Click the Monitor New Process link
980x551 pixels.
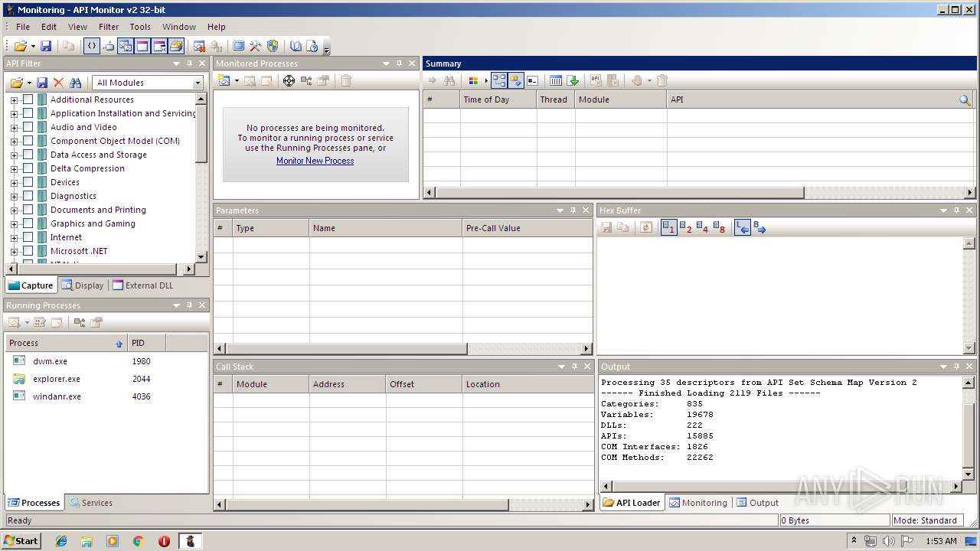pyautogui.click(x=315, y=161)
